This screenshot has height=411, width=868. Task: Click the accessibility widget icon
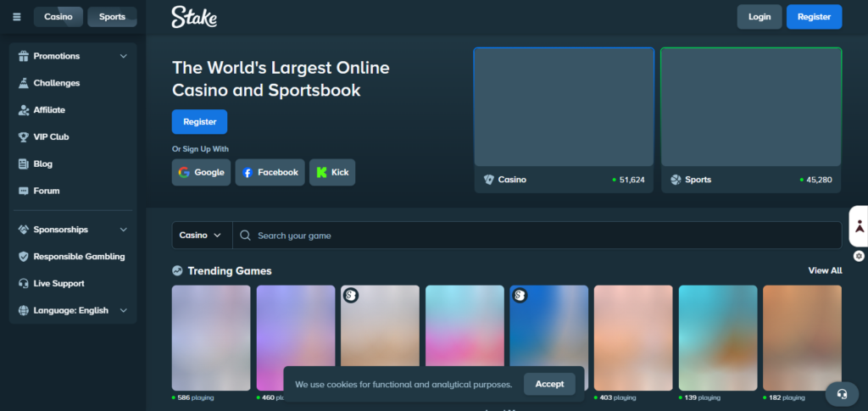860,226
